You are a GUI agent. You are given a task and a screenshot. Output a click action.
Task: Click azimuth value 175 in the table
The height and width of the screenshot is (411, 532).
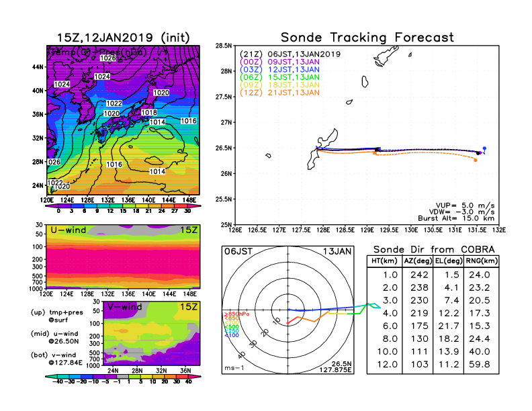point(419,326)
